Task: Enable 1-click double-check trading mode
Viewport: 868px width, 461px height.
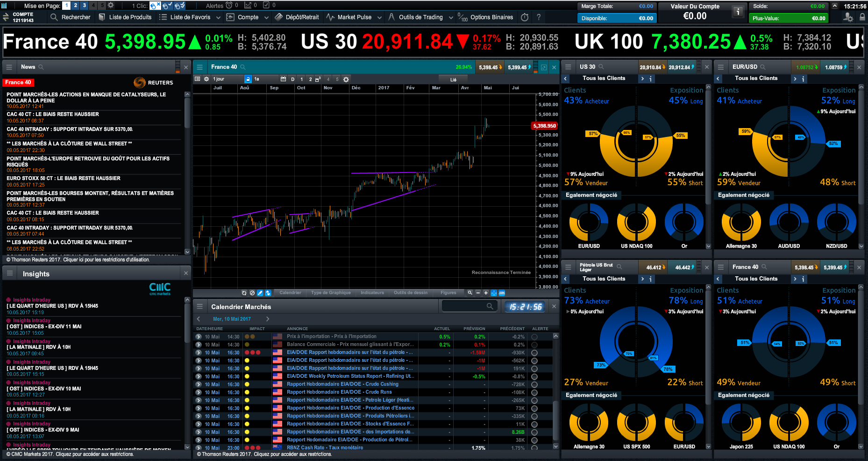Action: tap(179, 6)
